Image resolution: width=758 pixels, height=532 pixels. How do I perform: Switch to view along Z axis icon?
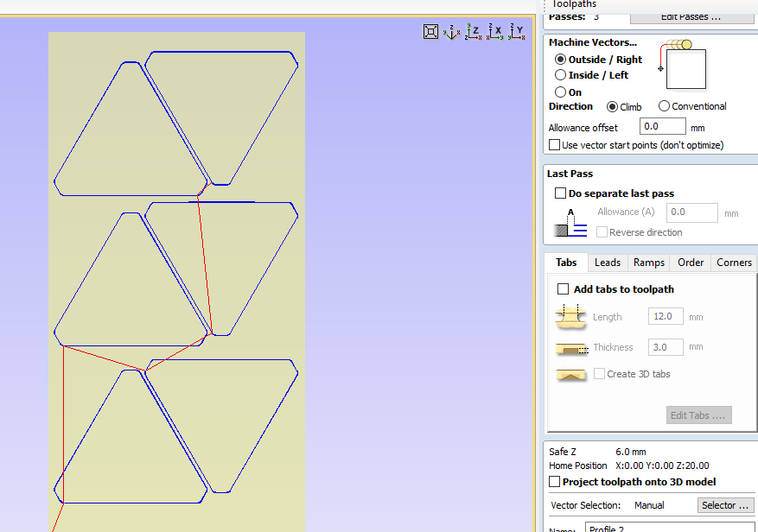(474, 32)
